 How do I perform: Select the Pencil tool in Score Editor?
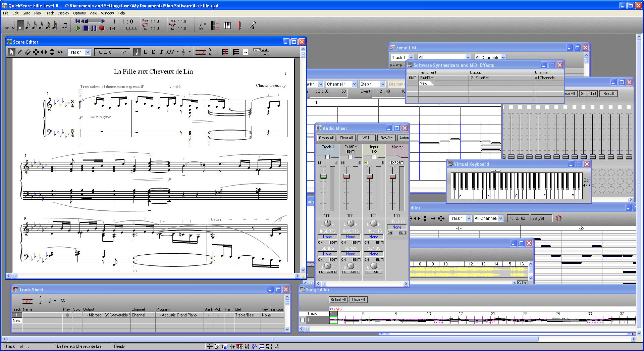coord(20,52)
